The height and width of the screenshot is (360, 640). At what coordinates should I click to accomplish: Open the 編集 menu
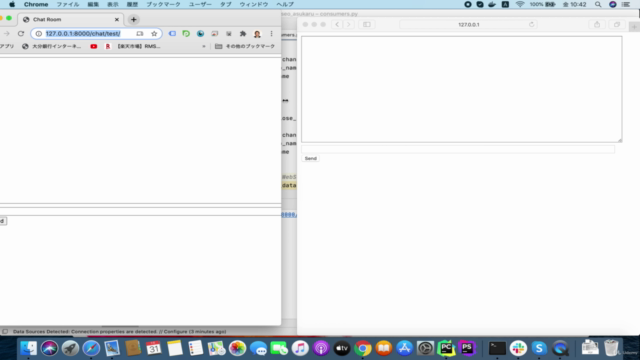tap(93, 4)
